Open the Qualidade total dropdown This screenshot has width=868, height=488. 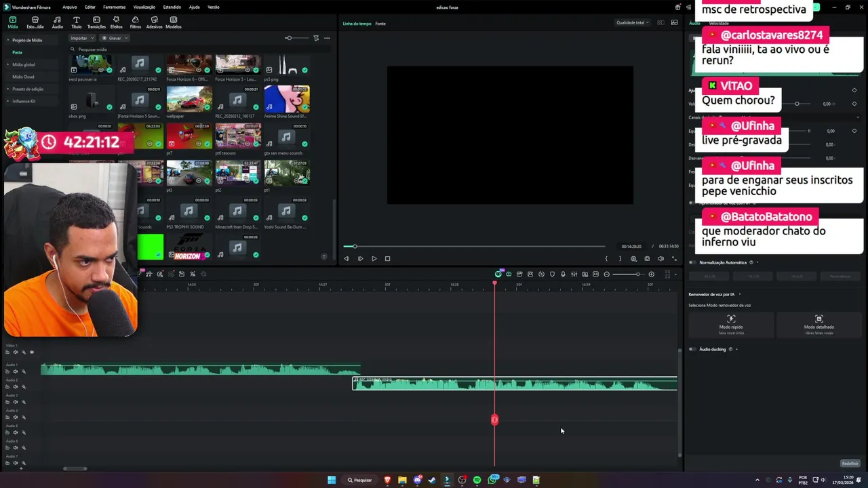(x=632, y=22)
